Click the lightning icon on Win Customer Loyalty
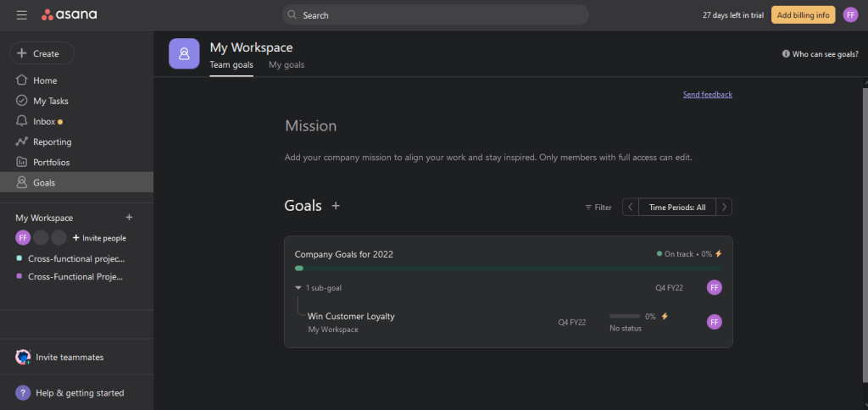 click(x=665, y=317)
